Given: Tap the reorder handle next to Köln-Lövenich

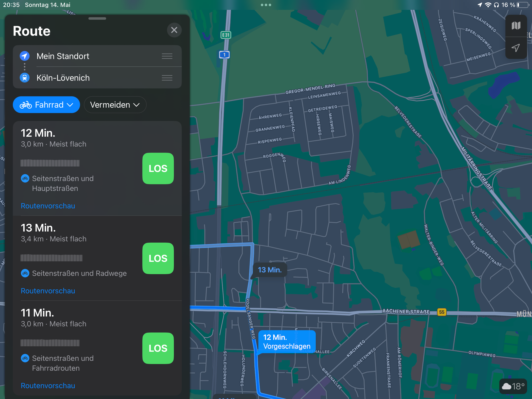Looking at the screenshot, I should coord(167,78).
